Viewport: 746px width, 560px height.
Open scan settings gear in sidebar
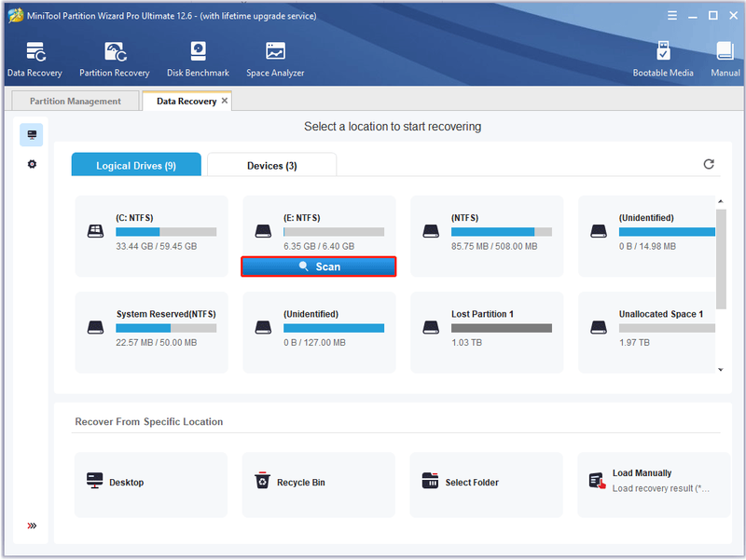pos(32,164)
